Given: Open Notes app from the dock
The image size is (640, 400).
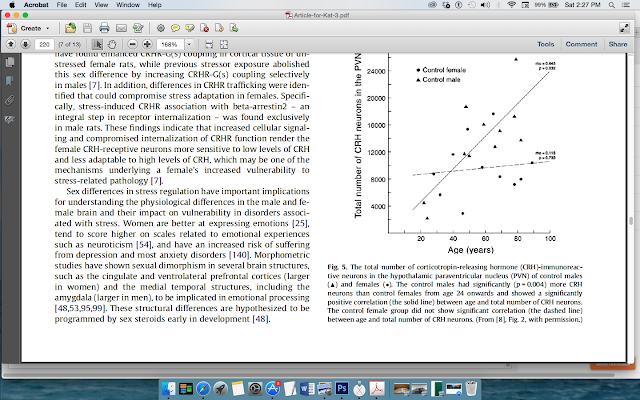Looking at the screenshot, I should 238,389.
